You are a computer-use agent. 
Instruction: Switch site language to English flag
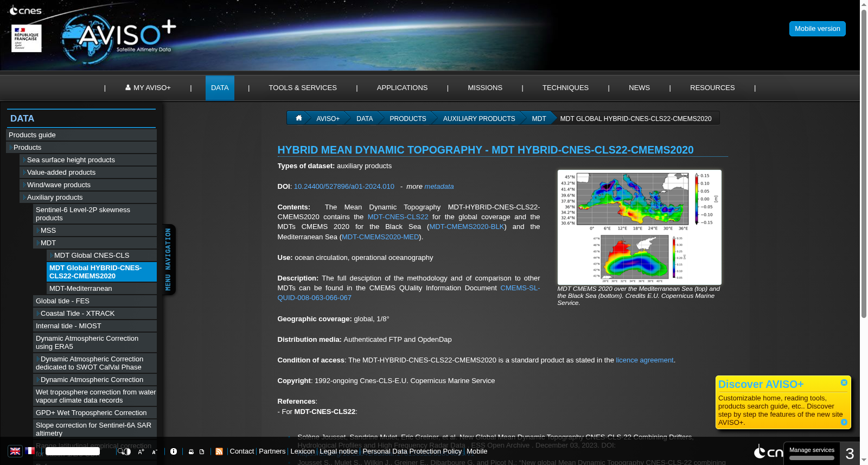click(x=15, y=451)
